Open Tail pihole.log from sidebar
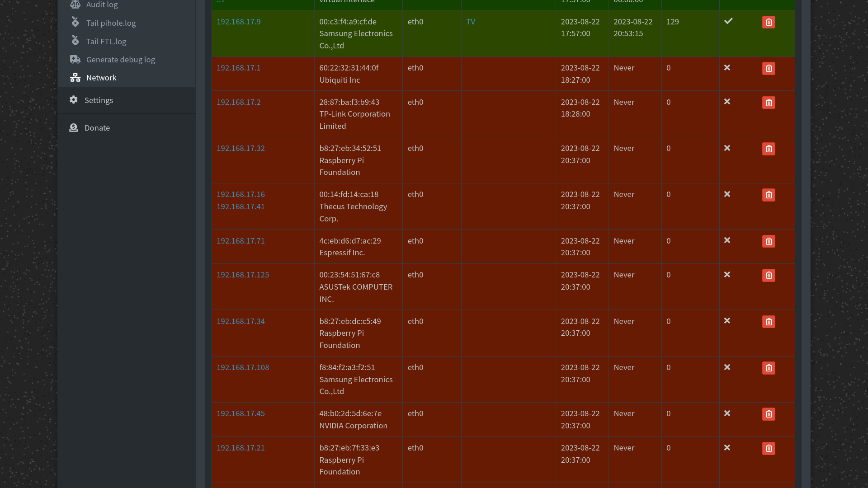The height and width of the screenshot is (488, 868). tap(111, 23)
